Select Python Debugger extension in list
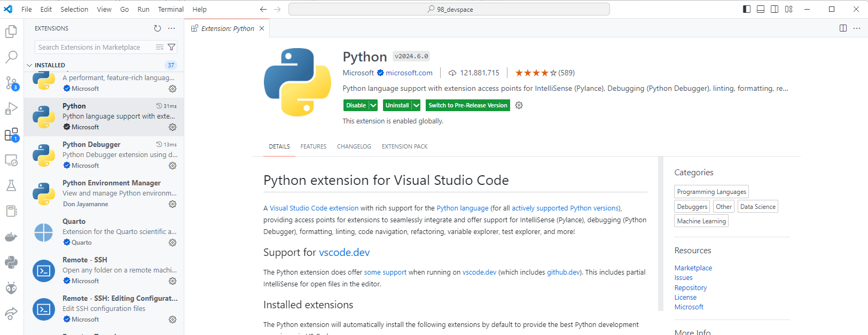Image resolution: width=868 pixels, height=335 pixels. pos(104,155)
